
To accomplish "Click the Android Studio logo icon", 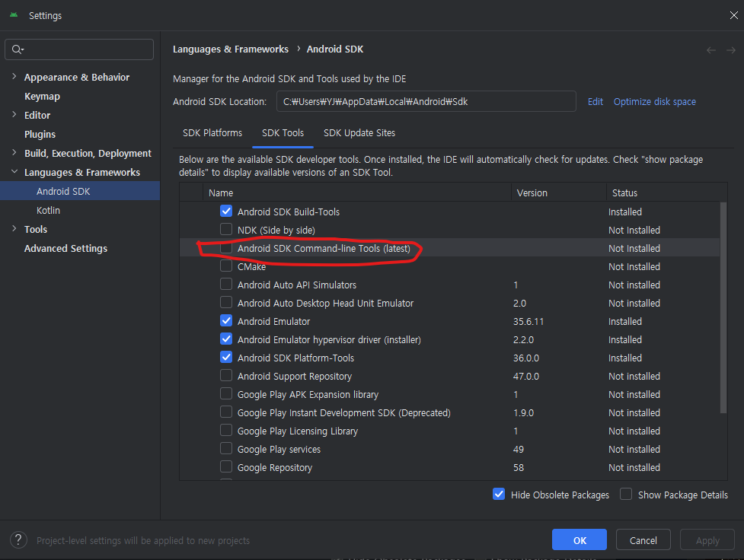I will point(14,15).
